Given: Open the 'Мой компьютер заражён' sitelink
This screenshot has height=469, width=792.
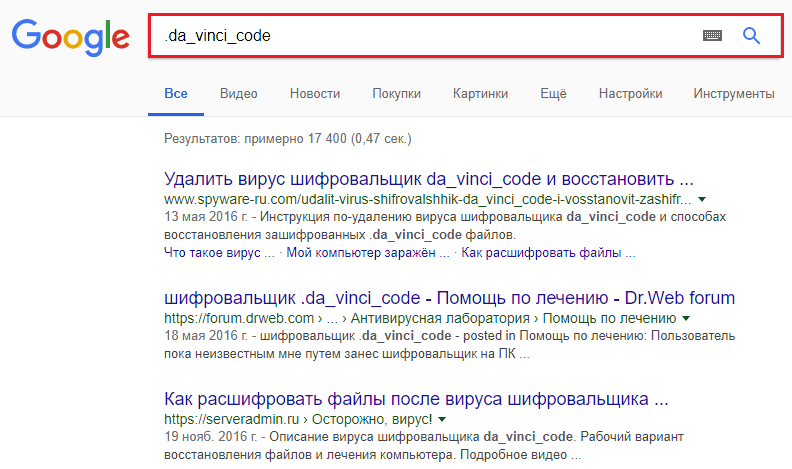Looking at the screenshot, I should [x=368, y=253].
